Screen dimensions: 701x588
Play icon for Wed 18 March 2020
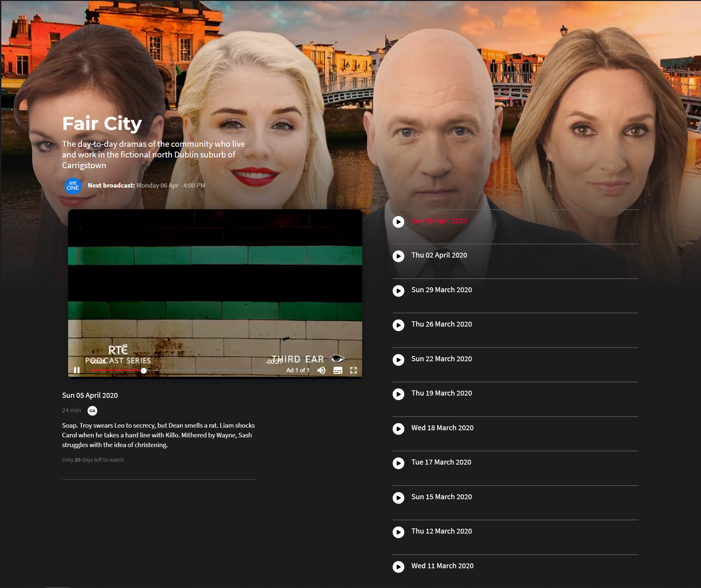click(398, 429)
